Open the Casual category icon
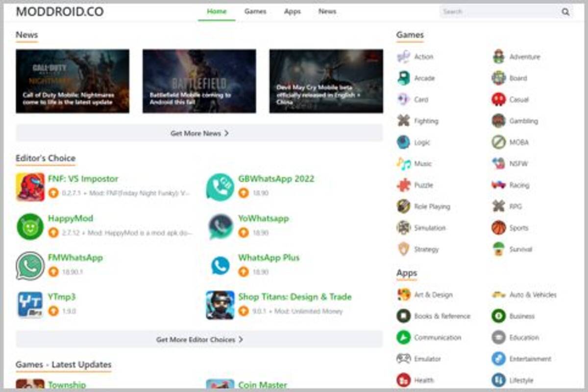 click(x=498, y=100)
